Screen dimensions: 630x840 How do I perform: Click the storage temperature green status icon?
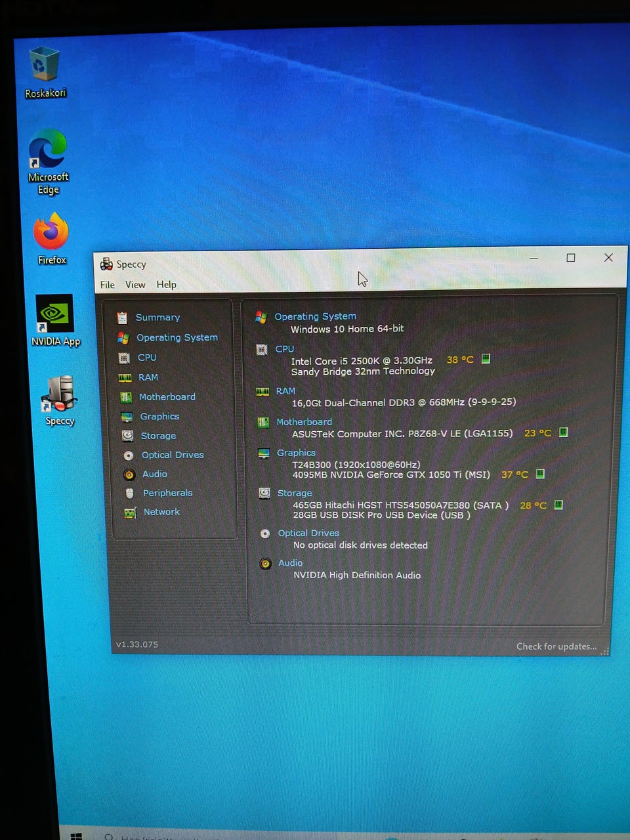(558, 505)
